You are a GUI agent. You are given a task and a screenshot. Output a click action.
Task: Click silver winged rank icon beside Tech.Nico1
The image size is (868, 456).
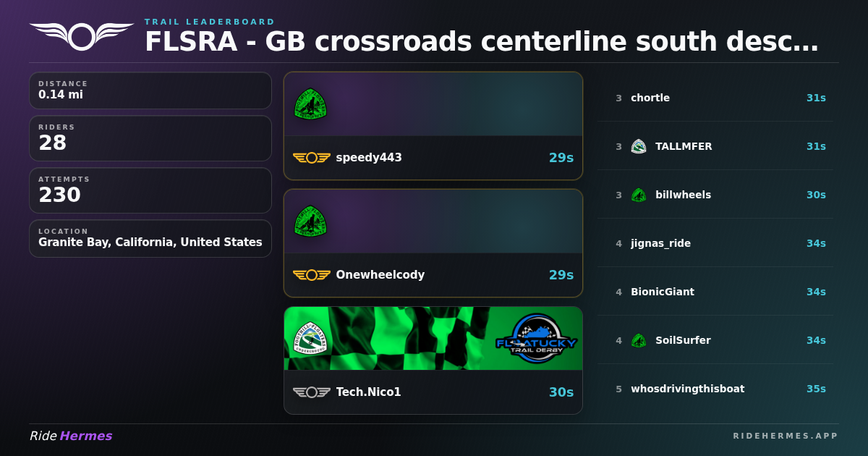click(x=312, y=392)
